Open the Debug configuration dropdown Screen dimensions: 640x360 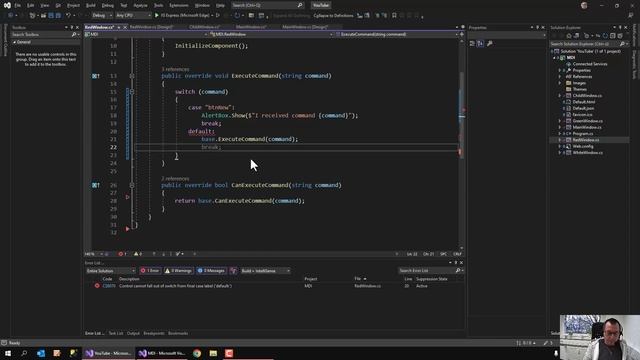pyautogui.click(x=102, y=16)
